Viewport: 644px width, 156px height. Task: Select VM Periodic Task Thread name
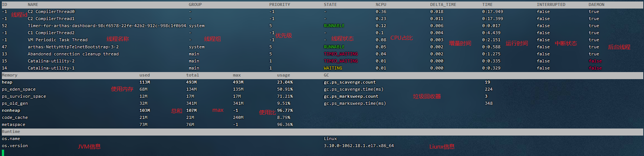tap(57, 40)
